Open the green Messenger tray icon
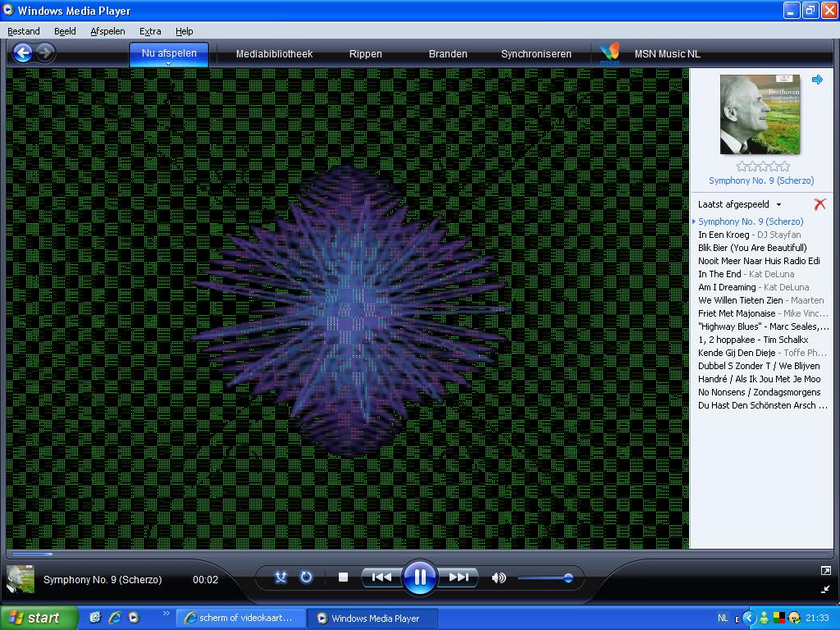This screenshot has height=630, width=840. (x=764, y=619)
